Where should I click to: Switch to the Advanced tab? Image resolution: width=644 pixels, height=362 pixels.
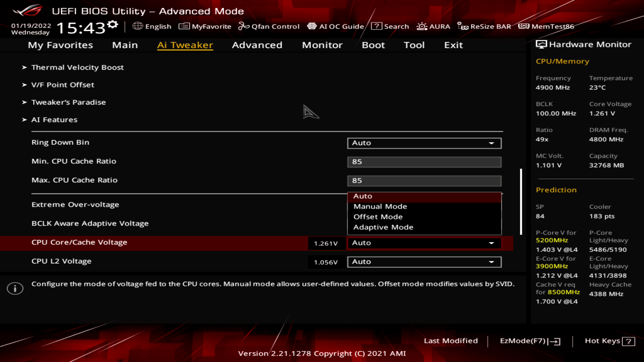(257, 45)
